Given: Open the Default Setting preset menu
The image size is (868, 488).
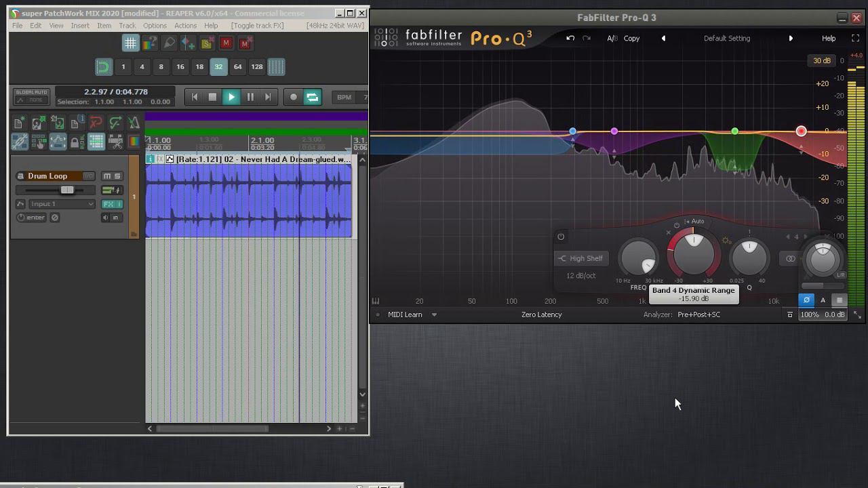Looking at the screenshot, I should click(x=727, y=38).
